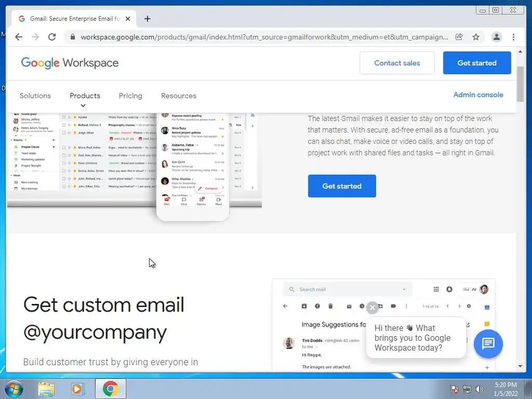This screenshot has height=399, width=532.
Task: Open the Products menu item
Action: click(x=85, y=96)
